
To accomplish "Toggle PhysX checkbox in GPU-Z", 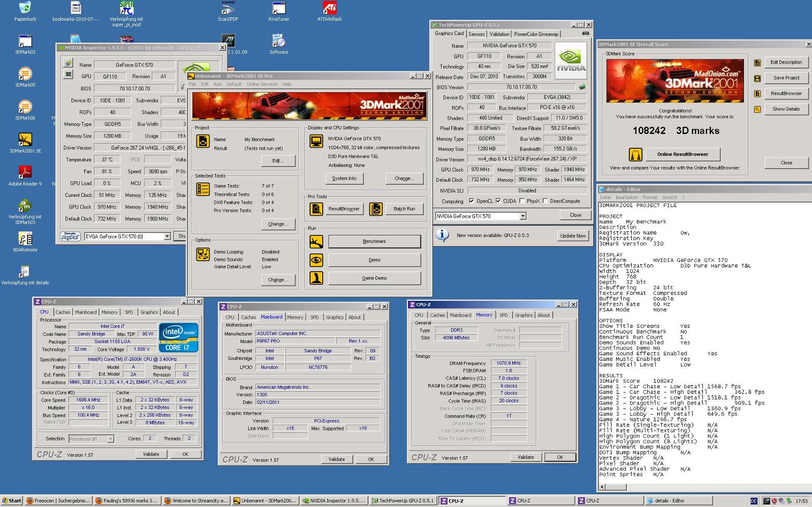I will coord(522,201).
